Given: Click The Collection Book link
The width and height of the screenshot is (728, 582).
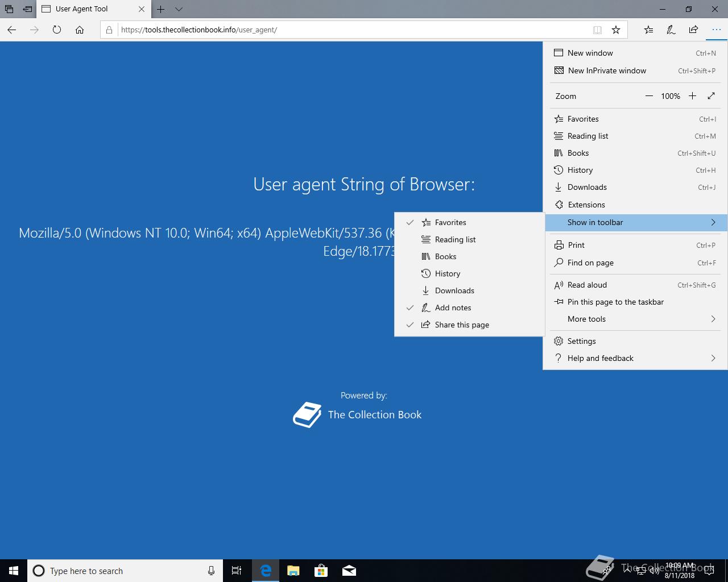Looking at the screenshot, I should [375, 415].
